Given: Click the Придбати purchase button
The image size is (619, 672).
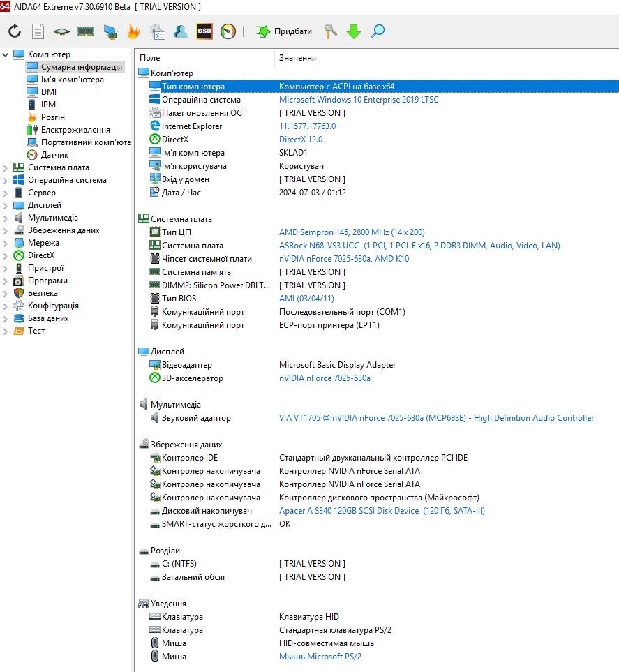Looking at the screenshot, I should click(x=284, y=31).
